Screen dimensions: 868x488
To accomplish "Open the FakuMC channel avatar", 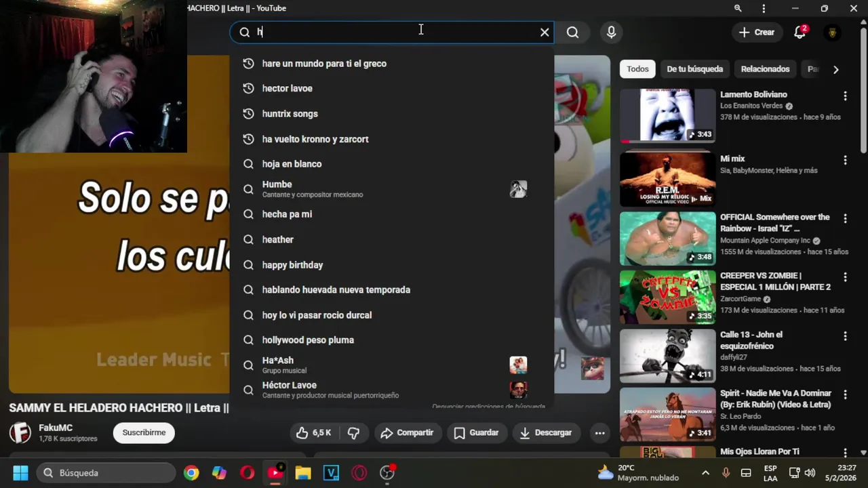I will pyautogui.click(x=20, y=432).
